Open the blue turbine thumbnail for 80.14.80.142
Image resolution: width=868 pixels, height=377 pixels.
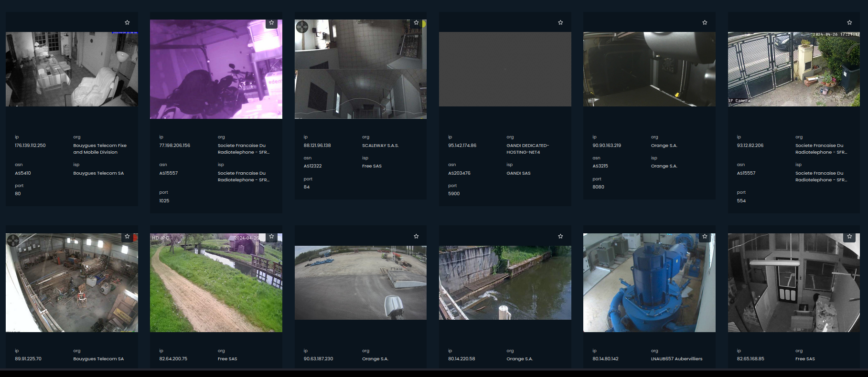pos(649,283)
